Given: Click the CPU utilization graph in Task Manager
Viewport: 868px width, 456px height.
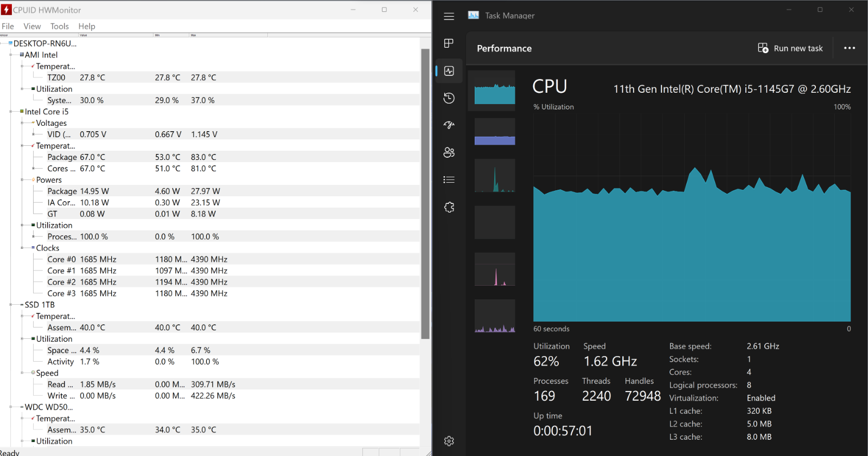Looking at the screenshot, I should pyautogui.click(x=692, y=217).
